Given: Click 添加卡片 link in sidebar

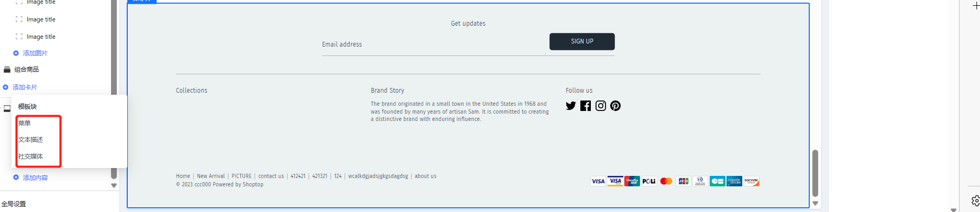Looking at the screenshot, I should tap(25, 87).
